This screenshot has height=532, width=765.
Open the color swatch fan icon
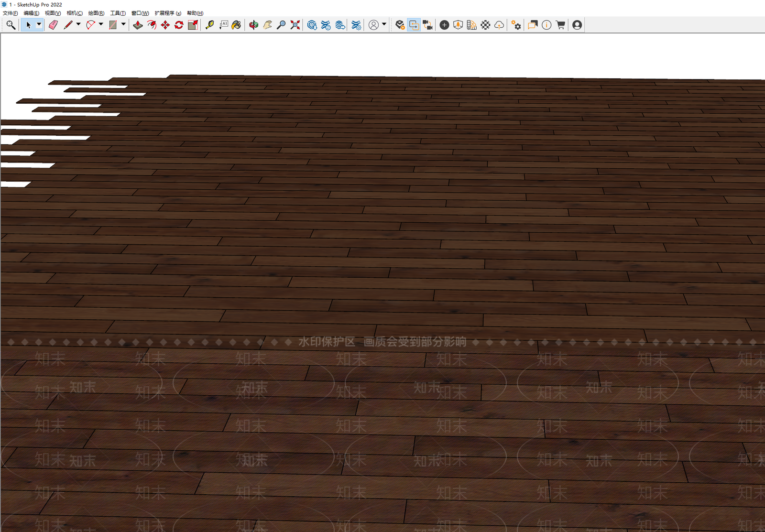(471, 25)
